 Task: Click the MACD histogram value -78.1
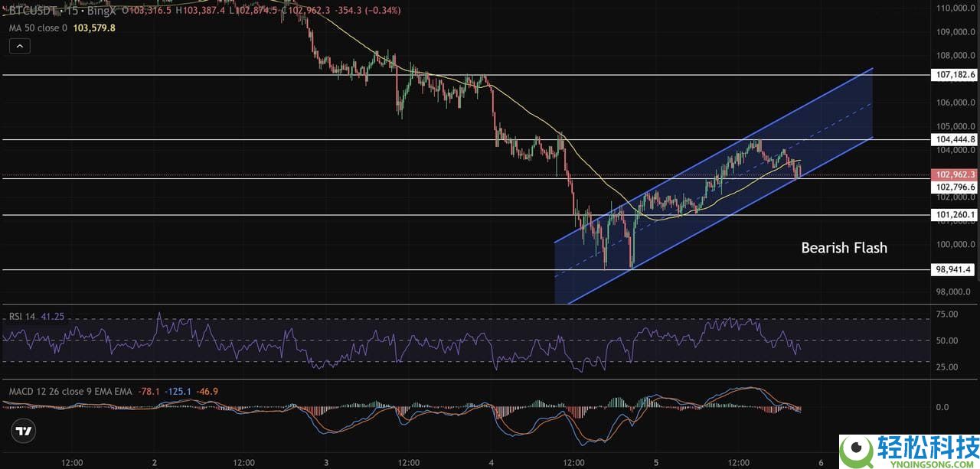pyautogui.click(x=149, y=391)
